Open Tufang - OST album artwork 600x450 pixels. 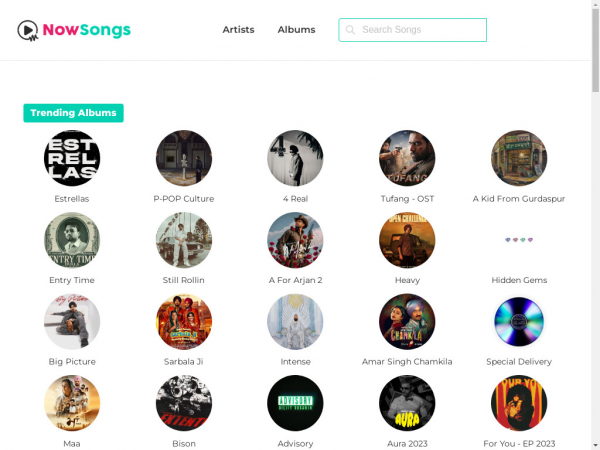tap(407, 158)
